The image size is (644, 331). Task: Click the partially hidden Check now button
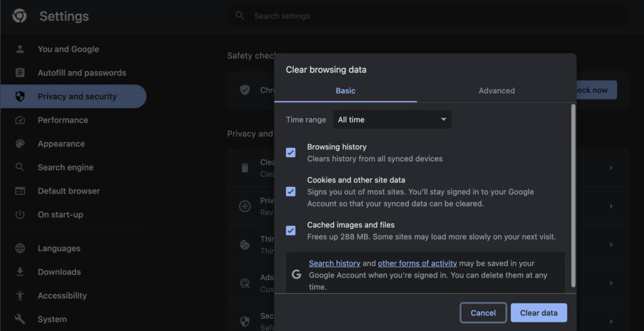click(596, 90)
